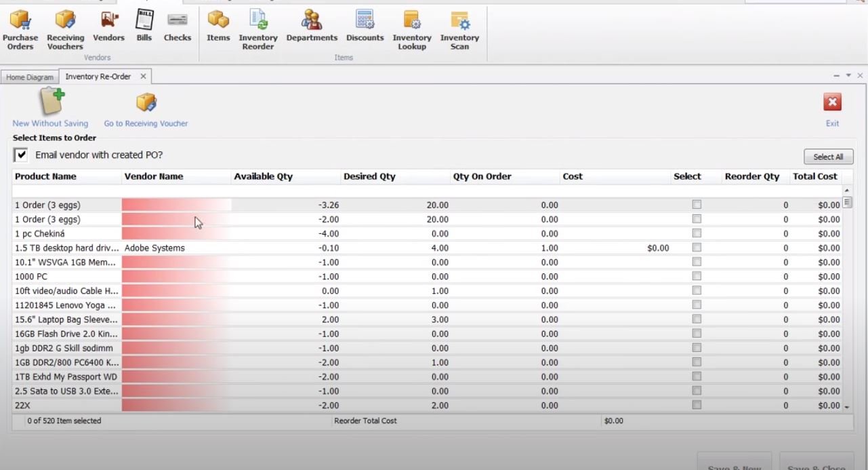The image size is (868, 470).
Task: Sort by Qty On Order column header
Action: [x=505, y=176]
